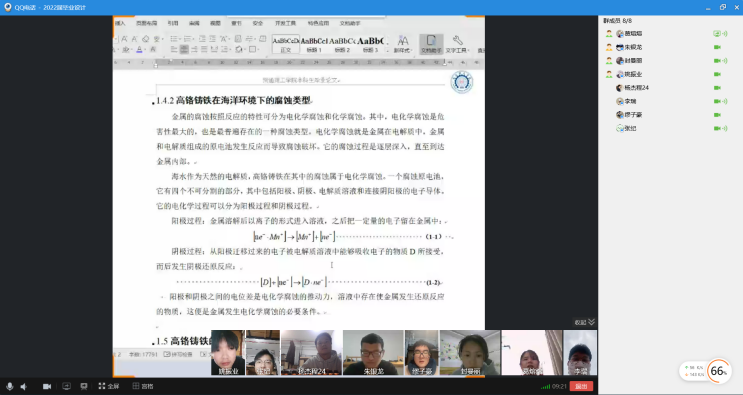
Task: Expand the styles gallery dropdown arrow
Action: [388, 50]
